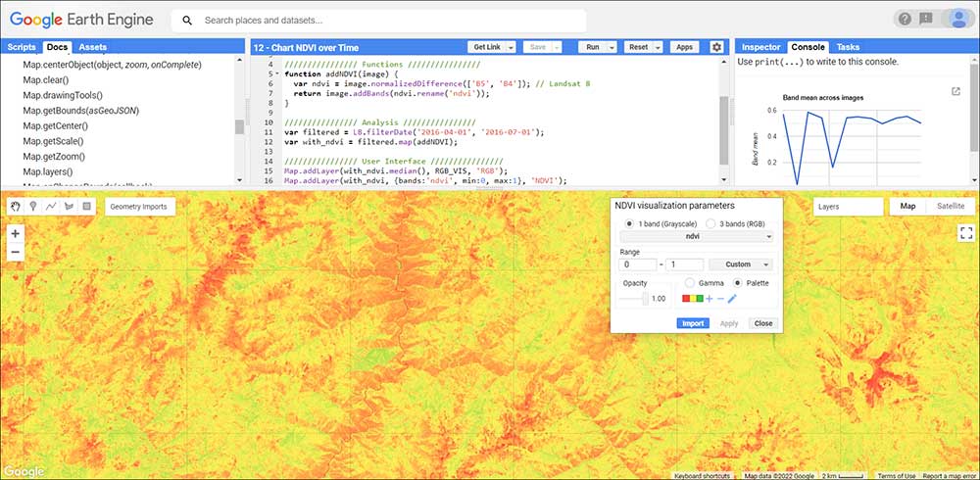Open Map.getBounds(asGeoJSON) doc entry
980x480 pixels.
(x=80, y=111)
